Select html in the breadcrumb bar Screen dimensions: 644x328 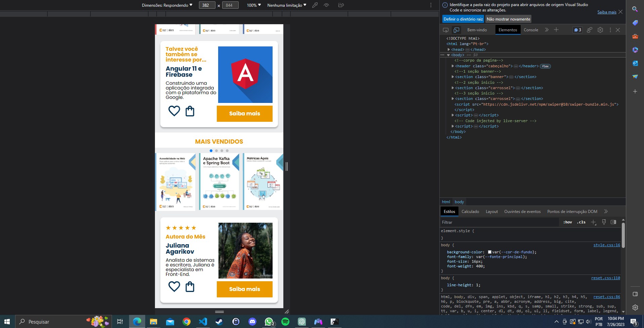coord(446,202)
